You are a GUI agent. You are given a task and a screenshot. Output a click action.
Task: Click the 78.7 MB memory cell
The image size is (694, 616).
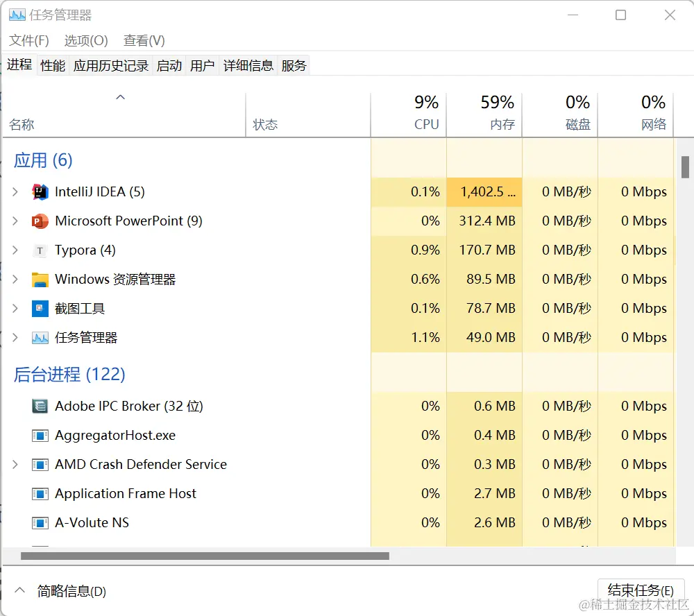click(x=484, y=309)
